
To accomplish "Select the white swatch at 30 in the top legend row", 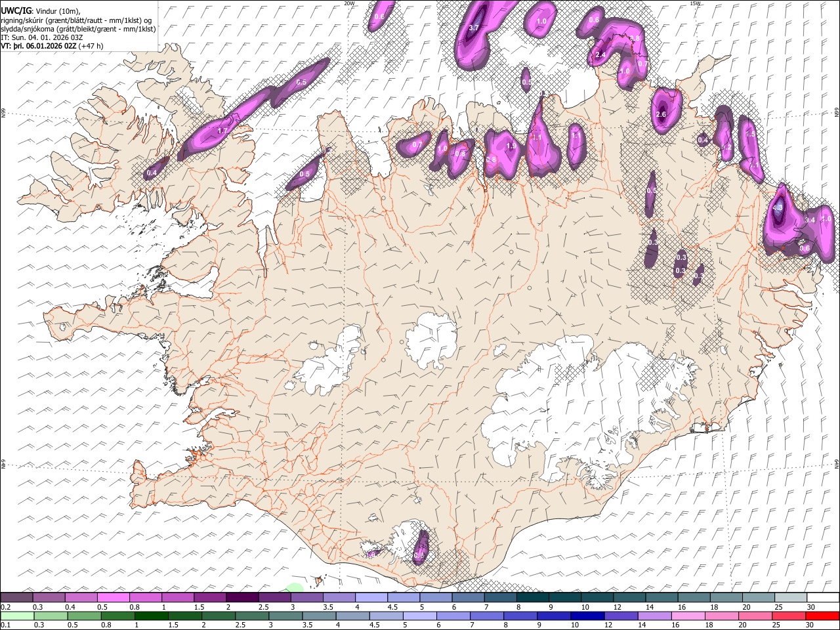I will coord(823,598).
